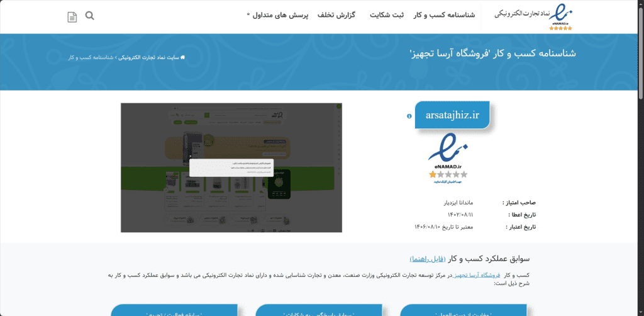Screen dimensions: 644x316
Task: Click the validity text معتبر تا تاریخ
Action: coord(443,227)
